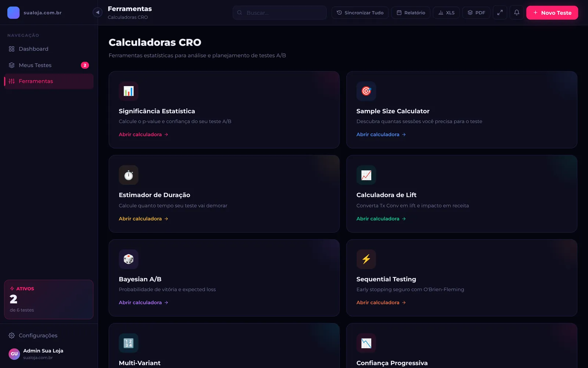Image resolution: width=588 pixels, height=368 pixels.
Task: Open the Sample Size Calculator link
Action: tap(381, 135)
